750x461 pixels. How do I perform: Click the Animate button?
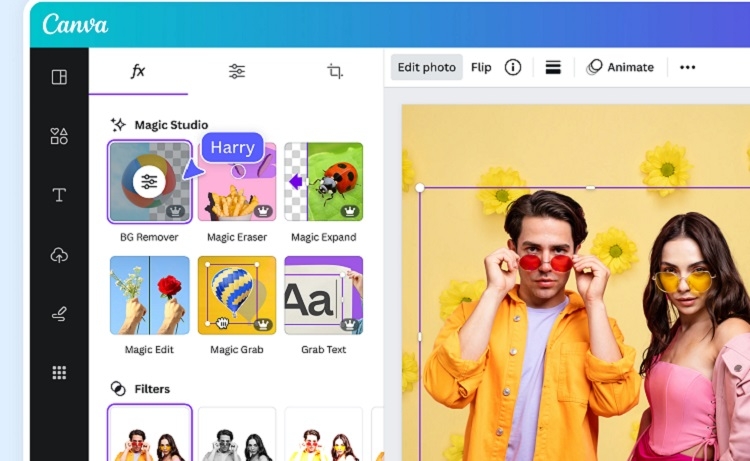click(620, 67)
